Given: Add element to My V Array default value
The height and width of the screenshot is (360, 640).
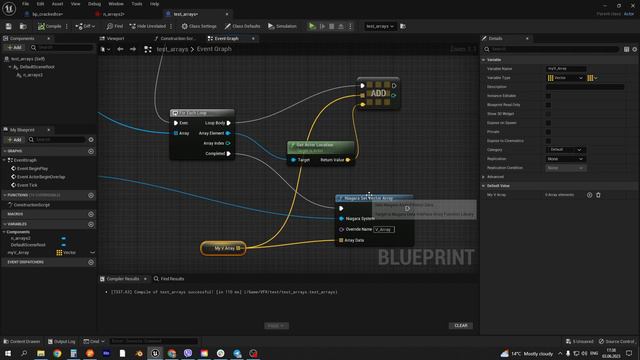Looking at the screenshot, I should (x=589, y=195).
